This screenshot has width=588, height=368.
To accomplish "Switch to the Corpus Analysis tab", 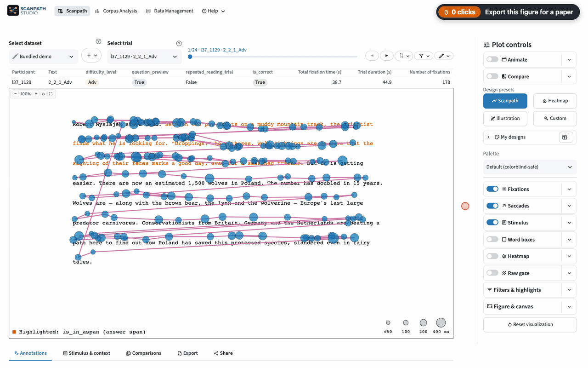I will click(x=116, y=11).
